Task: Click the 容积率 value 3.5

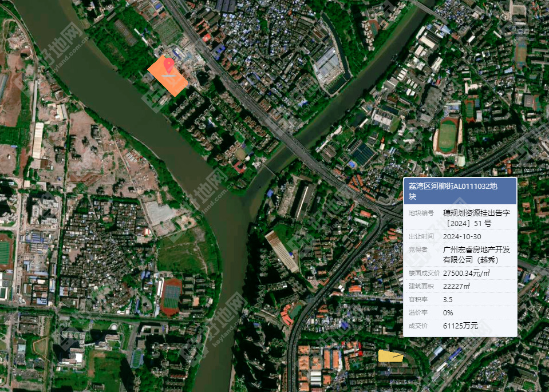Action: click(x=448, y=299)
